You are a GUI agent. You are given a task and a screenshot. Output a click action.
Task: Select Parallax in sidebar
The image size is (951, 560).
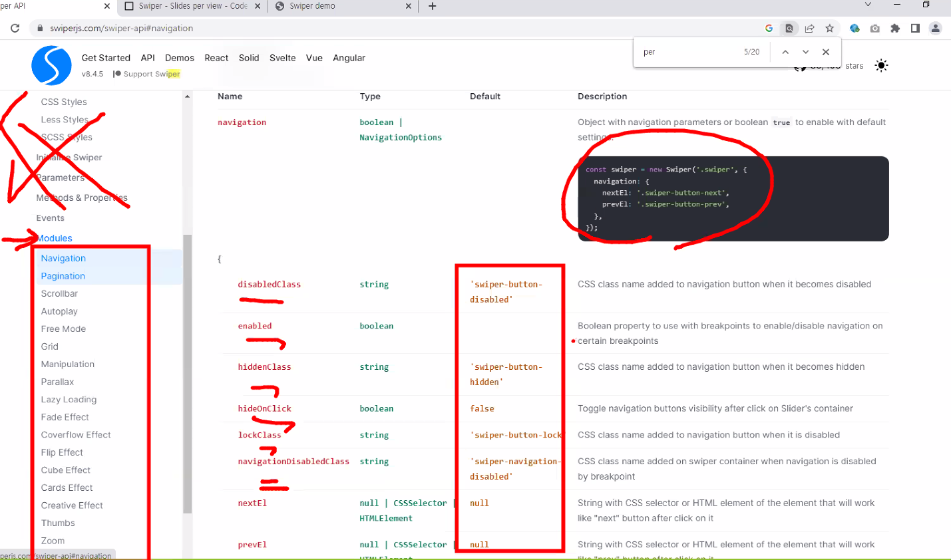point(57,382)
